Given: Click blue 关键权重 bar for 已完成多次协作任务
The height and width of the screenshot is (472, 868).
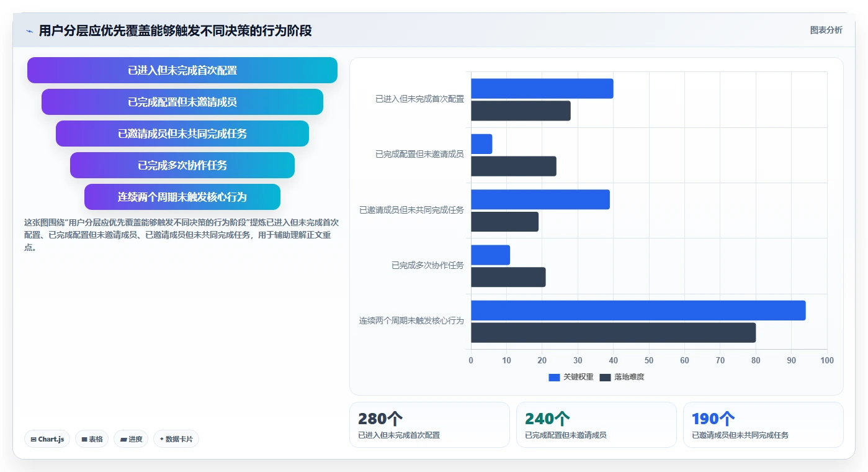Looking at the screenshot, I should 490,255.
